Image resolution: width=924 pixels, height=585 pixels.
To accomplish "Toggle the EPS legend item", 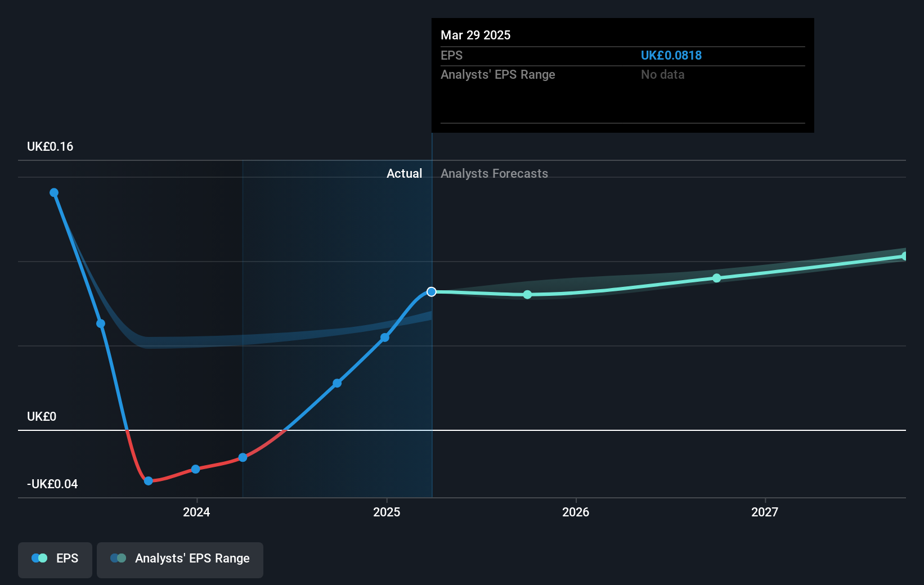I will (55, 560).
